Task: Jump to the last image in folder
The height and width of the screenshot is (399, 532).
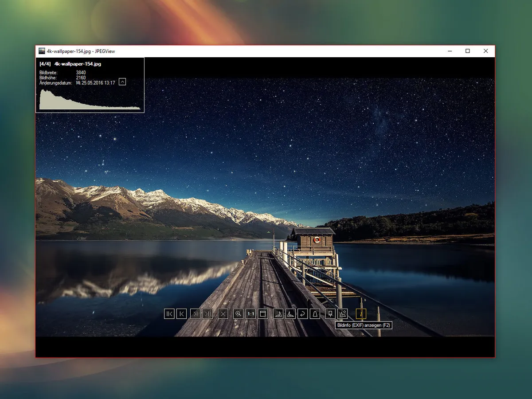Action: pyautogui.click(x=207, y=314)
